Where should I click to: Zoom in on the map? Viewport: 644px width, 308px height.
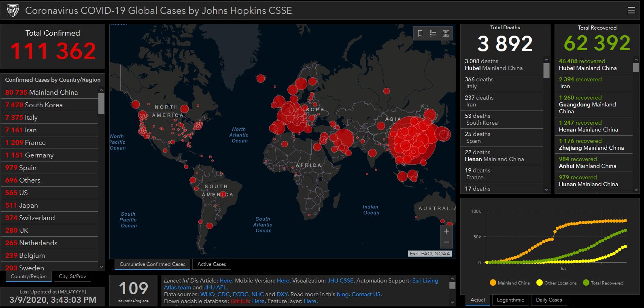(446, 231)
